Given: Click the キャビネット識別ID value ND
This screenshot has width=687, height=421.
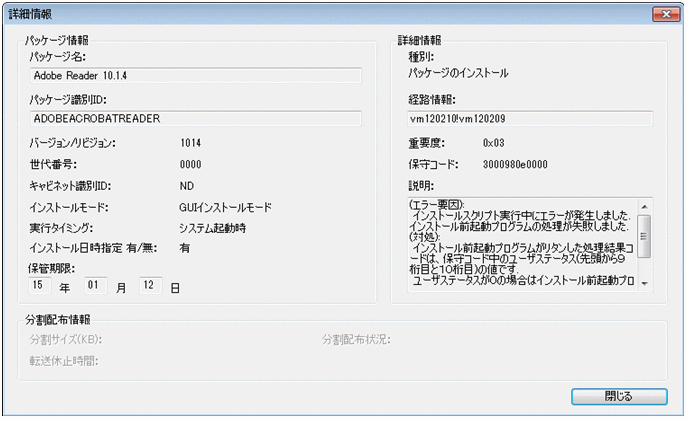Looking at the screenshot, I should 187,186.
